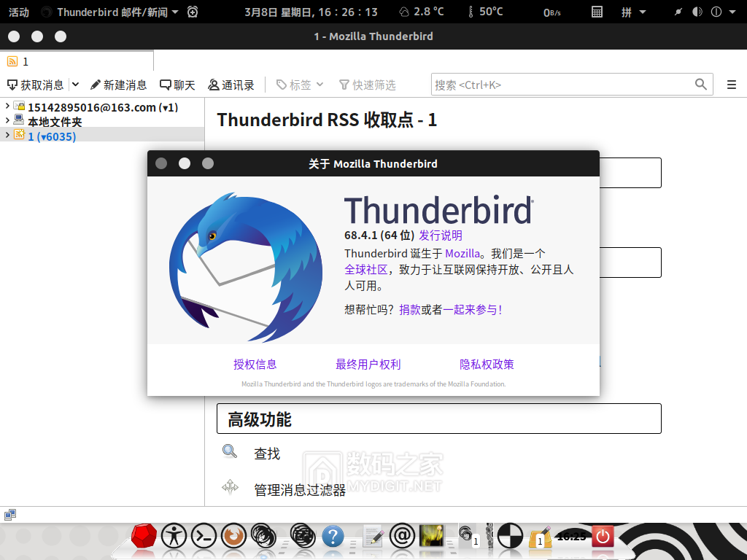This screenshot has height=560, width=747.
Task: Open the 全球社区 global community link
Action: click(366, 270)
